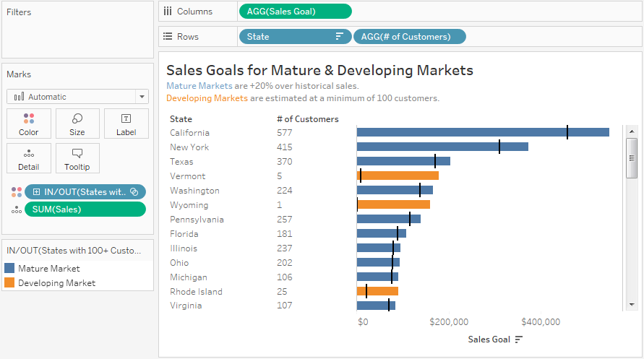Open the Label marks card button
The width and height of the screenshot is (644, 359).
coord(126,124)
